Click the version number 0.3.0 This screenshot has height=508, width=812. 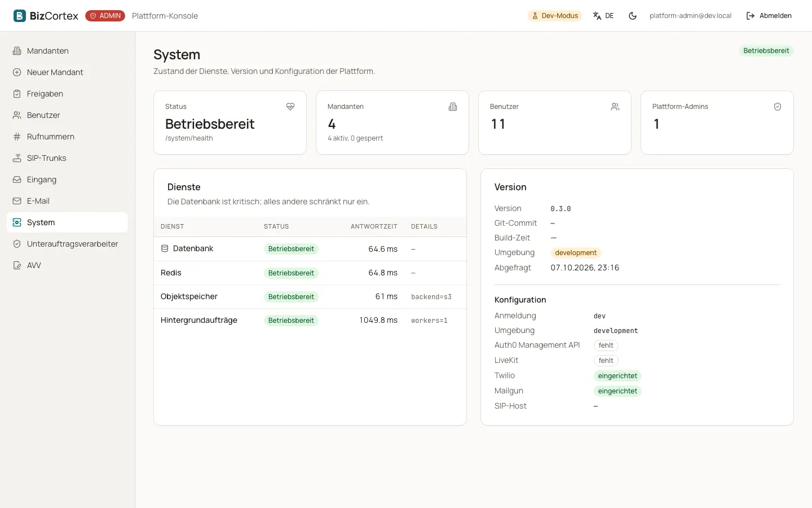(x=561, y=209)
